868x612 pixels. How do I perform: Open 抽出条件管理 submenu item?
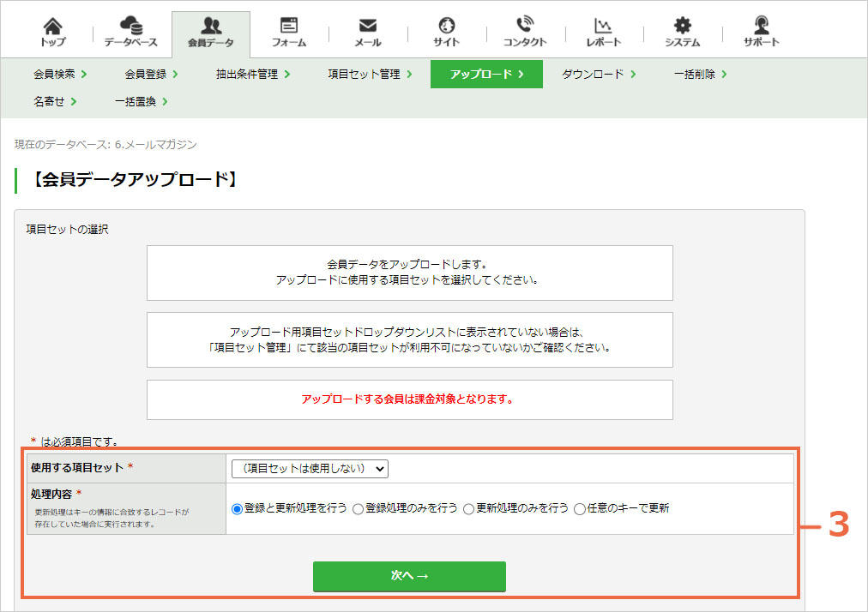pos(253,75)
